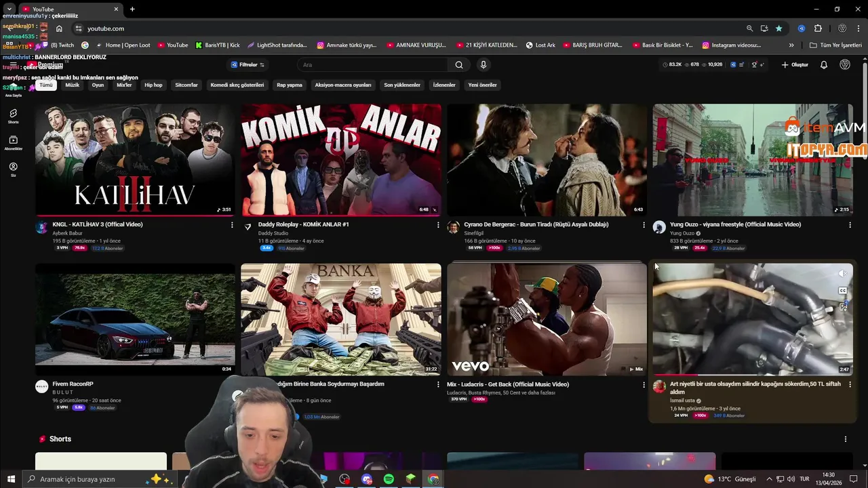Open Sinefilgil channel name
The height and width of the screenshot is (488, 868).
pyautogui.click(x=474, y=233)
